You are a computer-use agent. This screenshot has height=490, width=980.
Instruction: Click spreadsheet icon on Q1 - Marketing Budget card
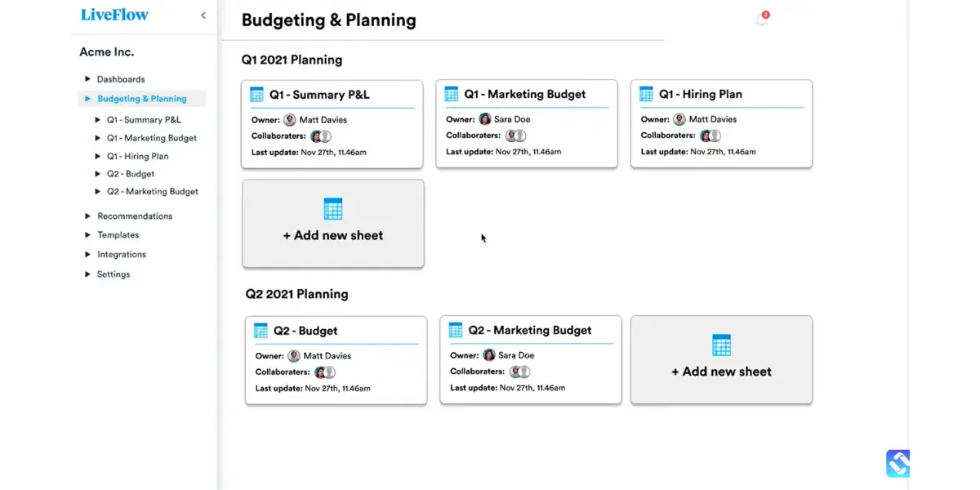coord(451,94)
